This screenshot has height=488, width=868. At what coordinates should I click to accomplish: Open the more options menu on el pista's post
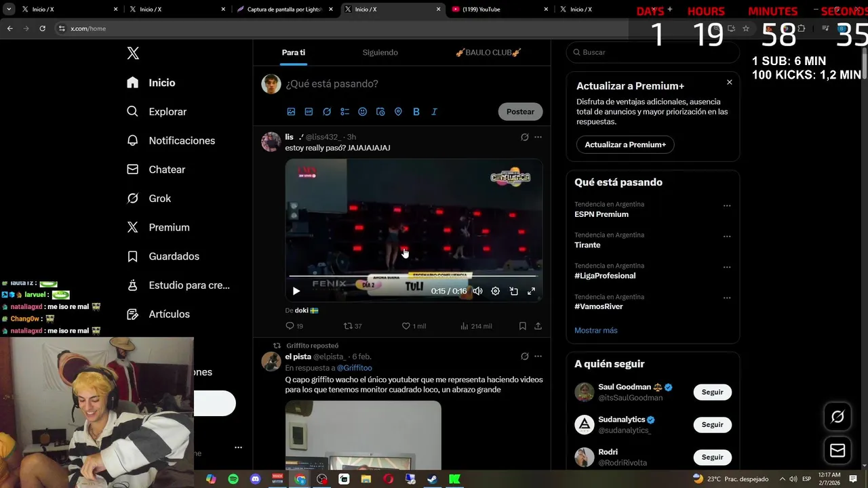(x=538, y=357)
